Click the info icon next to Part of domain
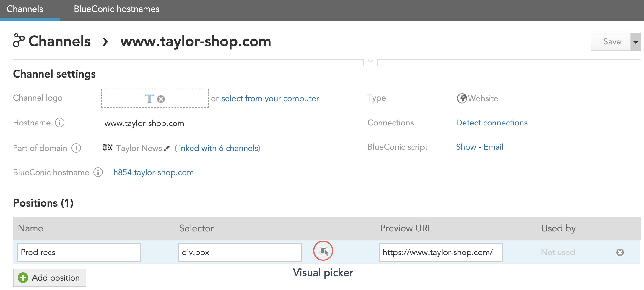 (76, 148)
